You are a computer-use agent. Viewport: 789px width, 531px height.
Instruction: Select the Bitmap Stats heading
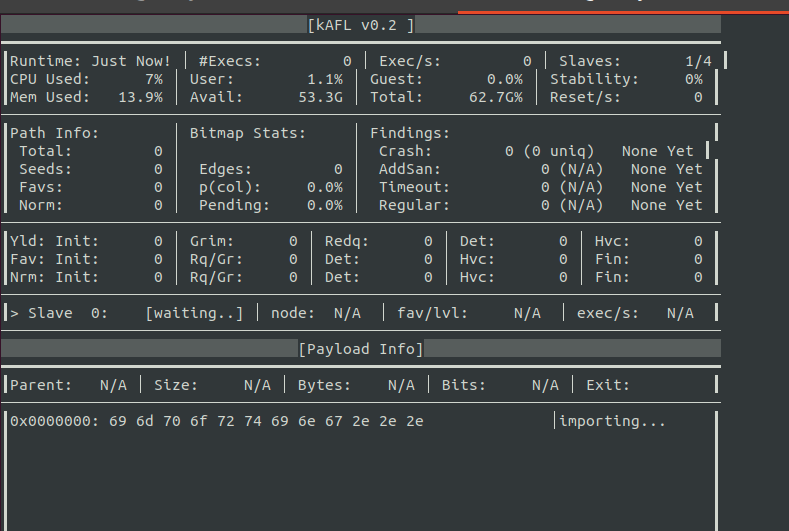[248, 133]
